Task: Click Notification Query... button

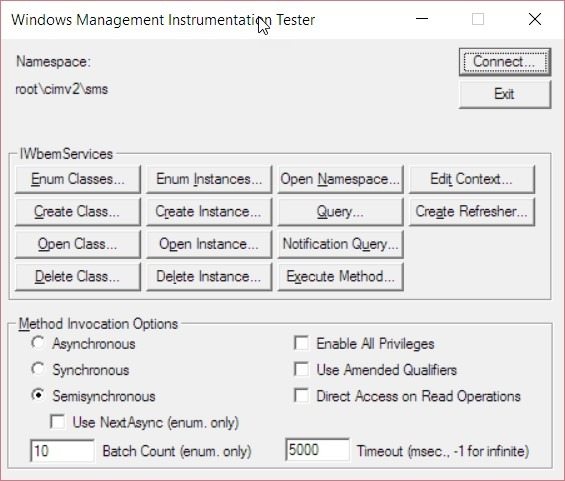Action: pyautogui.click(x=340, y=244)
